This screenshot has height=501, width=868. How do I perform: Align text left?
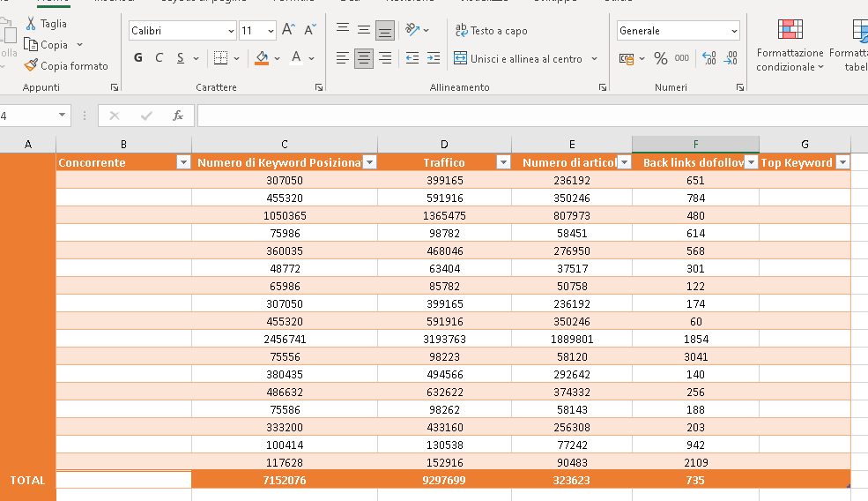coord(343,57)
